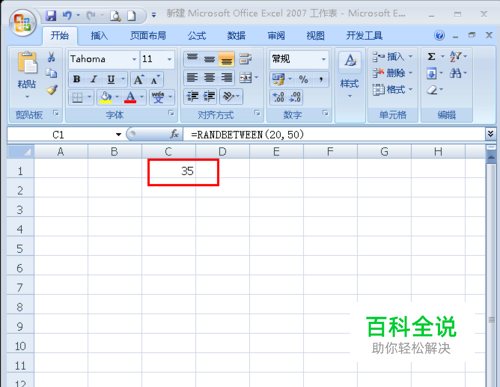Open the fill color dropdown arrow
500x387 pixels.
(117, 97)
